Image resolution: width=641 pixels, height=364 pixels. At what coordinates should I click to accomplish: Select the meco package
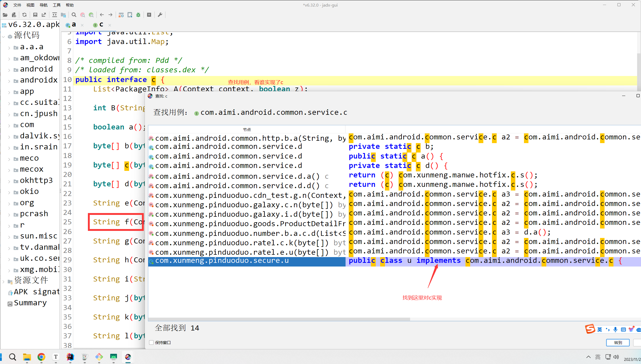pos(29,159)
